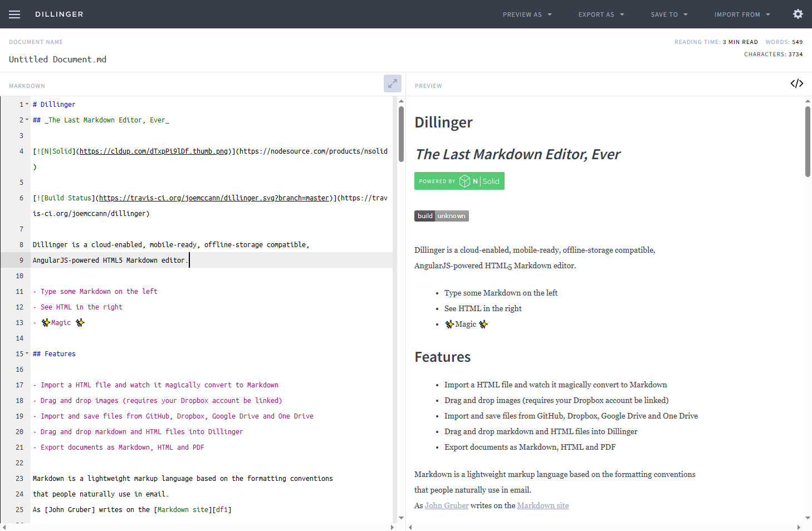Open the hamburger sidebar menu

point(14,14)
